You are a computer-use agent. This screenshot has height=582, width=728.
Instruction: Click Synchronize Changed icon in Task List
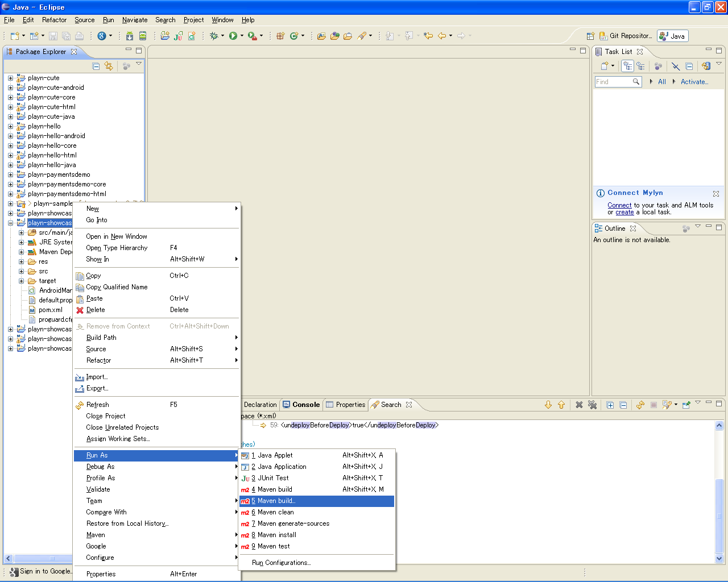[706, 66]
